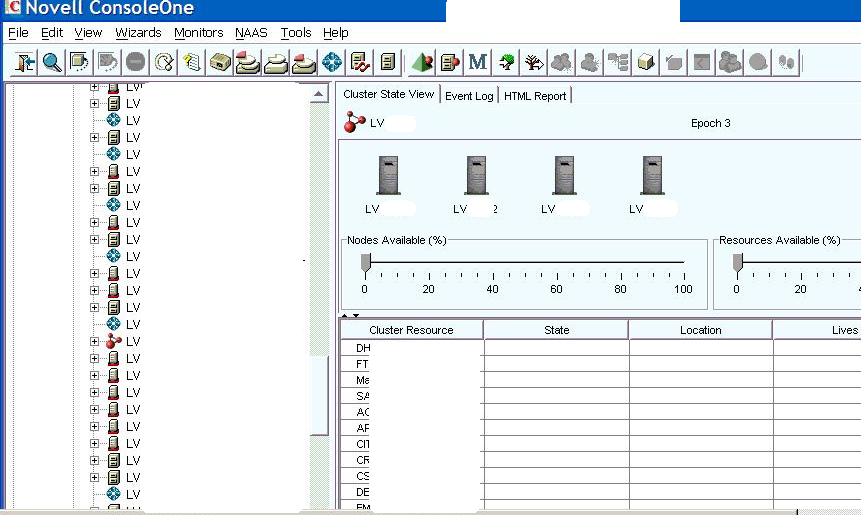
Task: Open the Tools menu
Action: coord(296,33)
